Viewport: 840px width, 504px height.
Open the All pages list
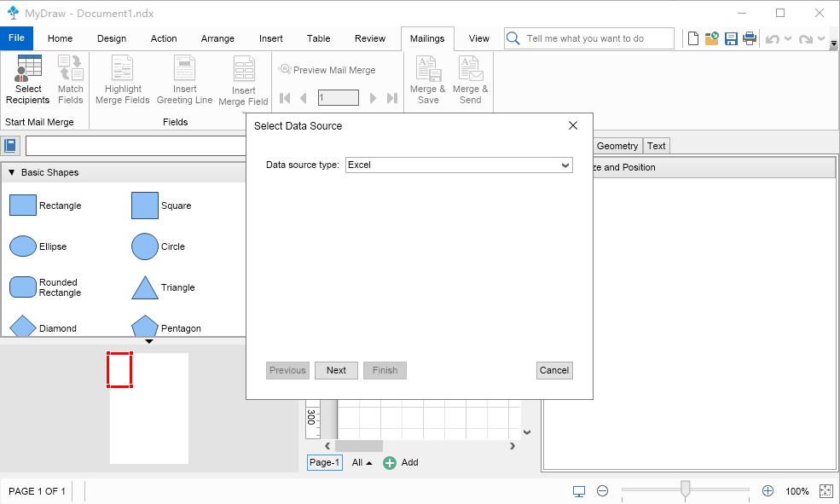click(x=362, y=462)
